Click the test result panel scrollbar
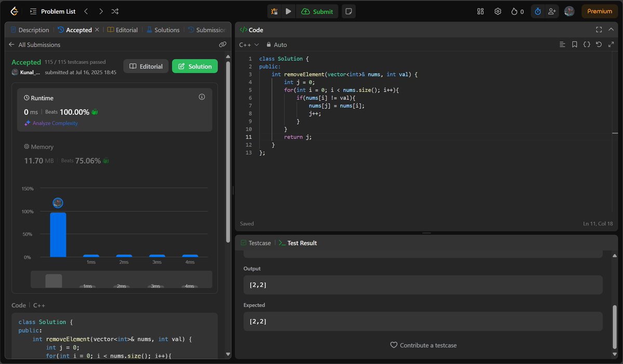Image resolution: width=623 pixels, height=364 pixels. coord(616,327)
